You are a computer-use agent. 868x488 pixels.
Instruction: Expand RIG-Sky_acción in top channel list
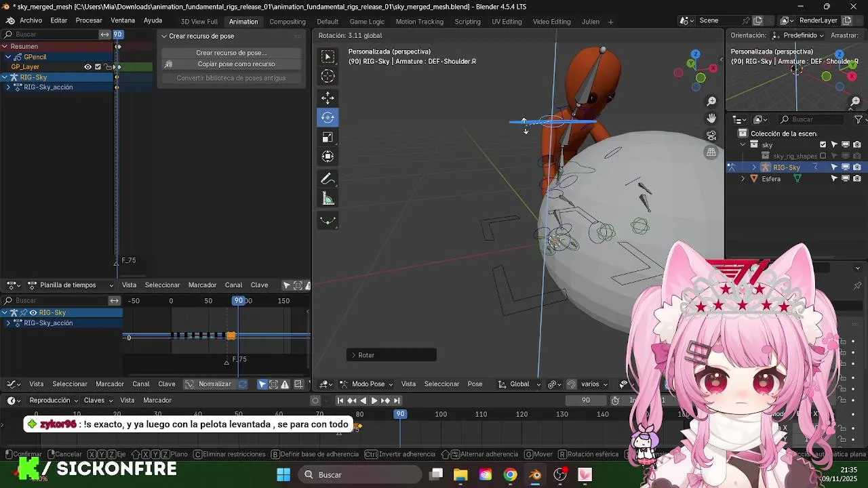click(7, 87)
